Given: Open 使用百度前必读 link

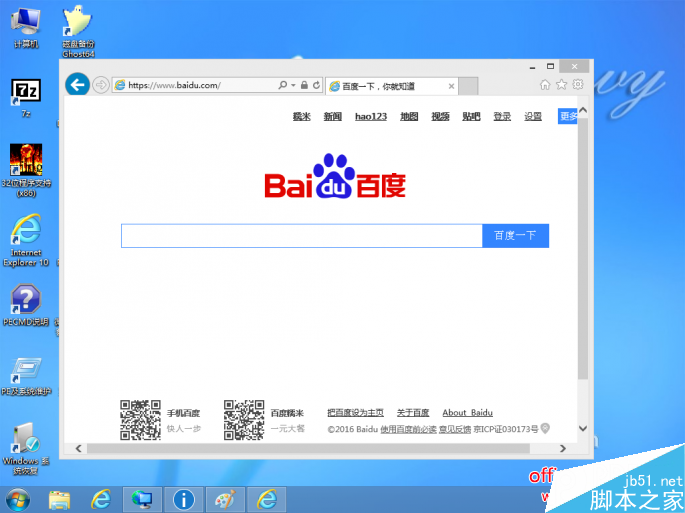Looking at the screenshot, I should click(x=408, y=429).
